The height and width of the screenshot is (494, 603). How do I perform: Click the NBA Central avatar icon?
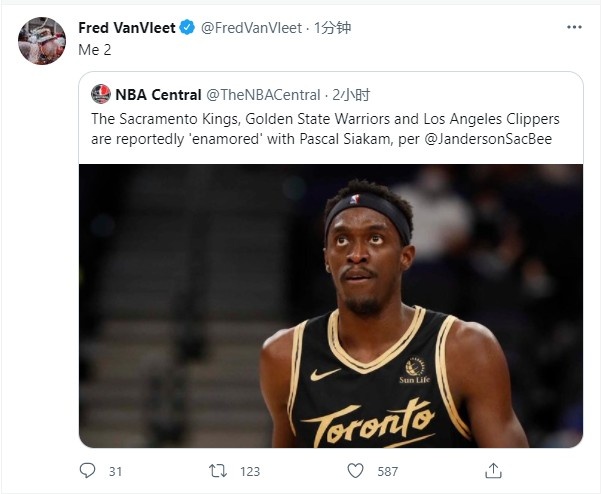[101, 94]
